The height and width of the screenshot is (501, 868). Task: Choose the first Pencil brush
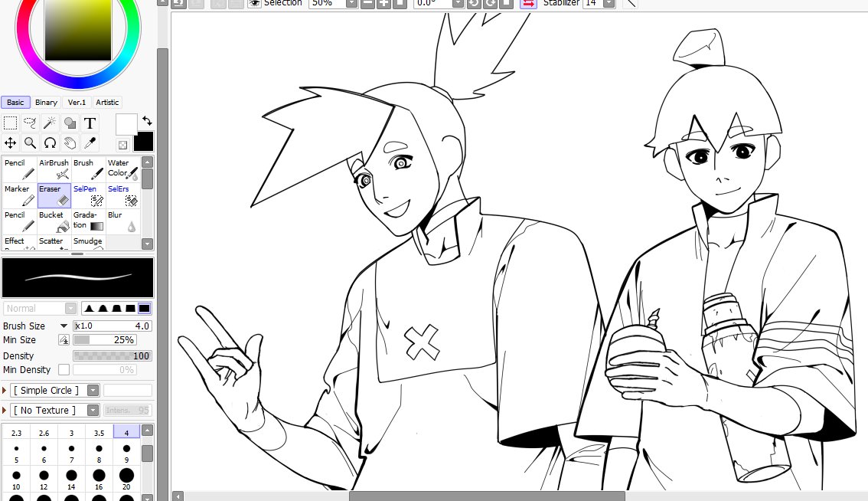coord(20,169)
